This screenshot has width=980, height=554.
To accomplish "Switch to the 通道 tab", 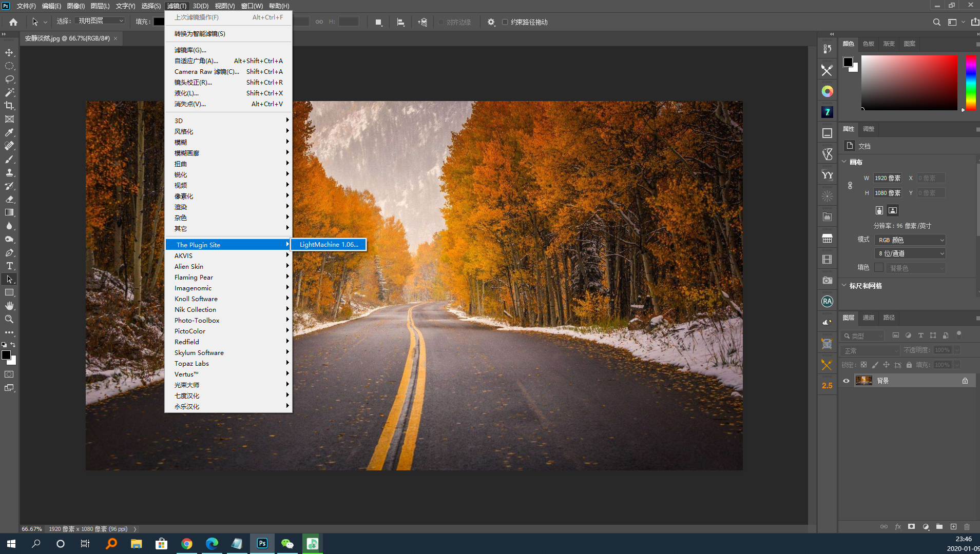I will (868, 318).
